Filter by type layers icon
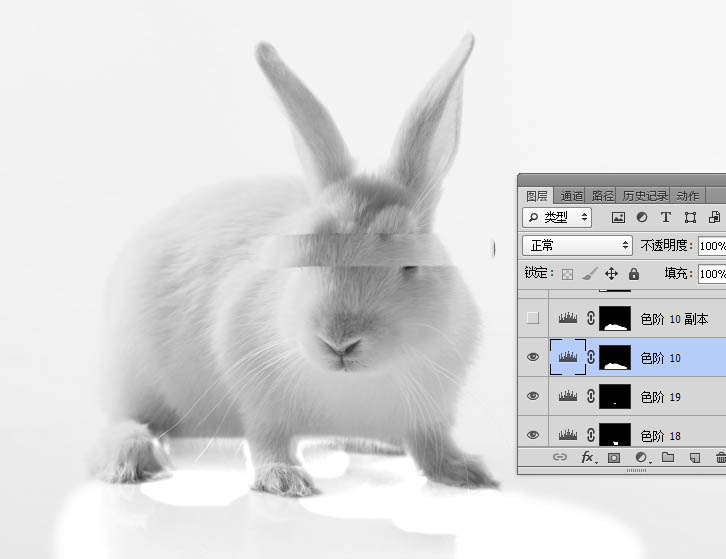 pyautogui.click(x=666, y=217)
